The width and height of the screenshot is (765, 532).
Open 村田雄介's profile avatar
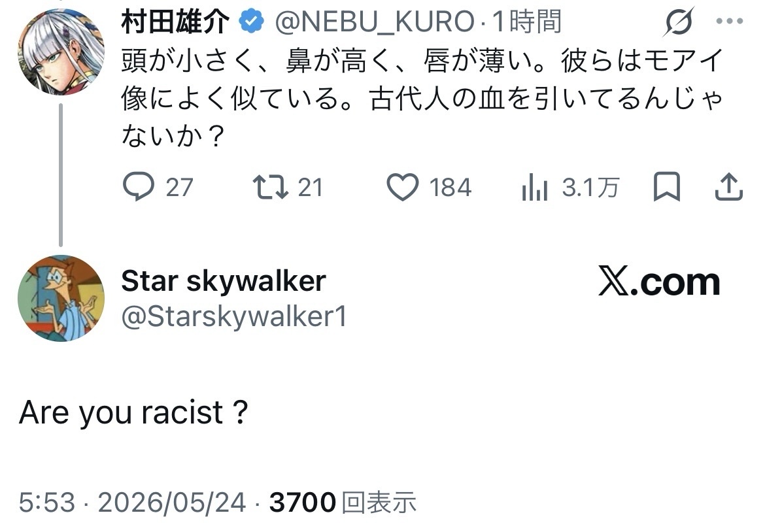tap(61, 51)
